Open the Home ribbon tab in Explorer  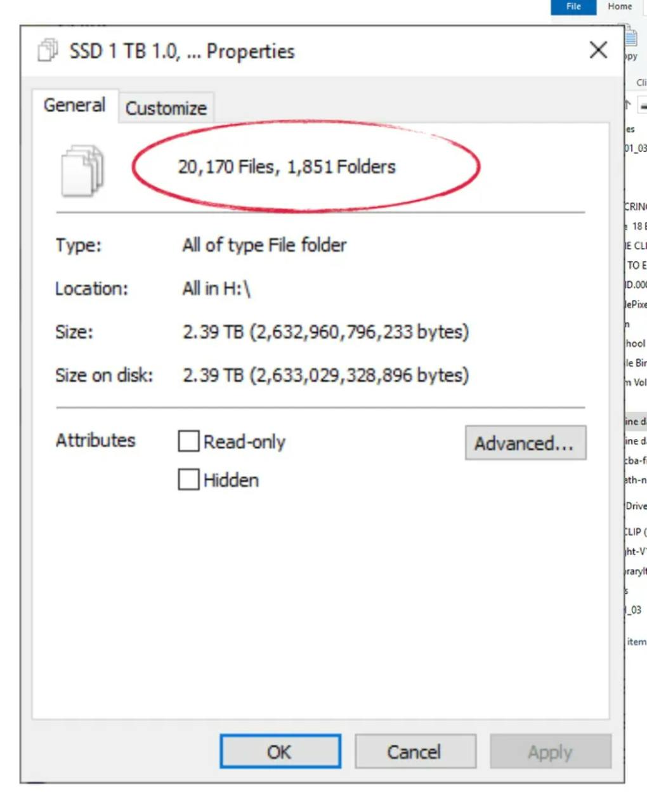click(620, 7)
